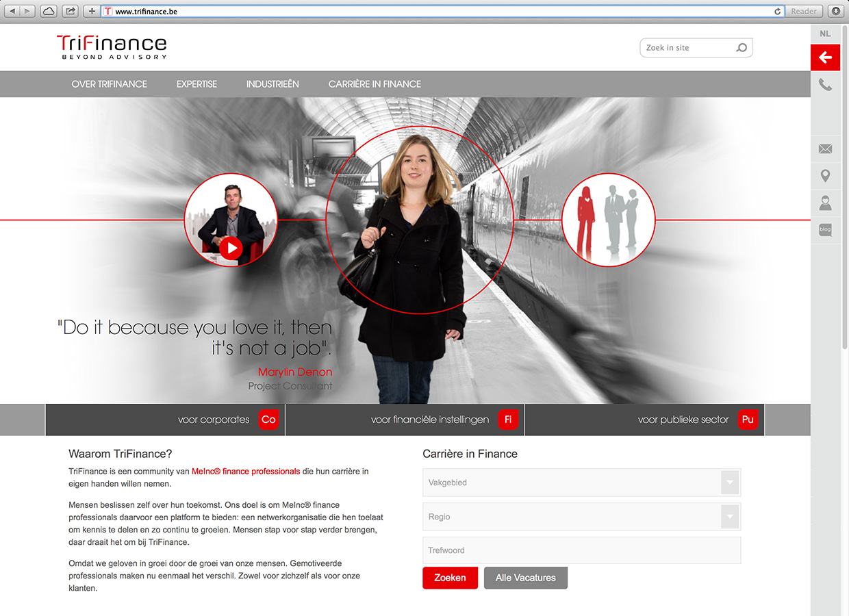849x616 pixels.
Task: Click the 'Trefwoord' keyword field
Action: pyautogui.click(x=582, y=550)
